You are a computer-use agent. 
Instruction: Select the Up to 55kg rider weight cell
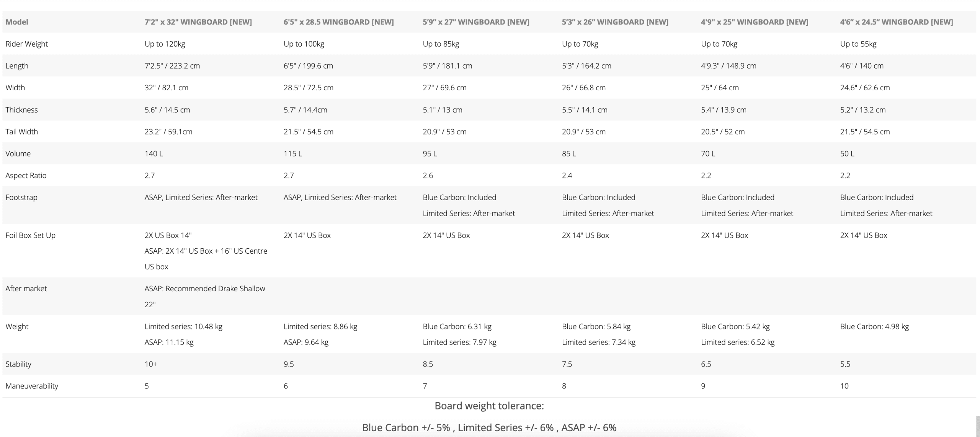click(858, 44)
